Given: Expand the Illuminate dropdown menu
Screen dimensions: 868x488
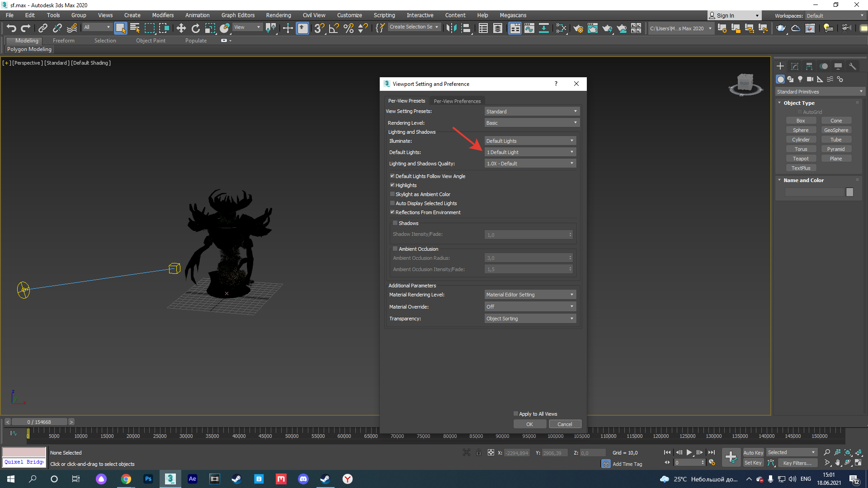Looking at the screenshot, I should point(571,141).
